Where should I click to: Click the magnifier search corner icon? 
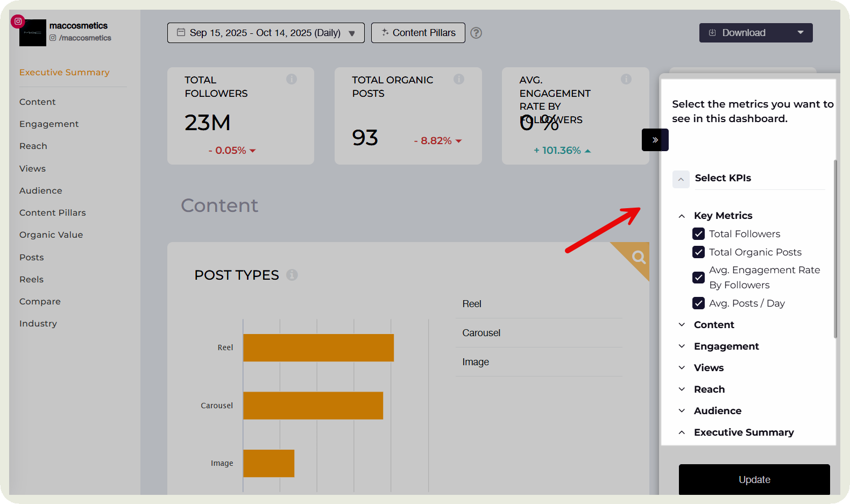click(639, 257)
